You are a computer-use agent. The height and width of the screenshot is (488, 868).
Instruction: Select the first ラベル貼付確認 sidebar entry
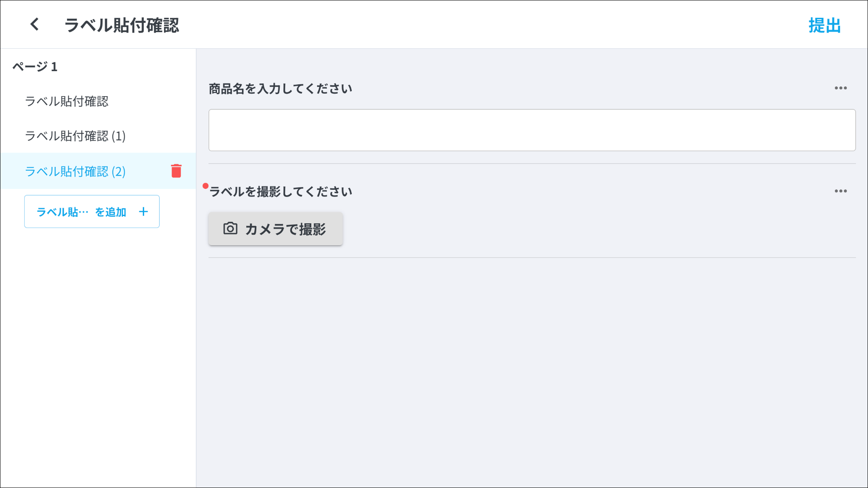click(x=67, y=101)
